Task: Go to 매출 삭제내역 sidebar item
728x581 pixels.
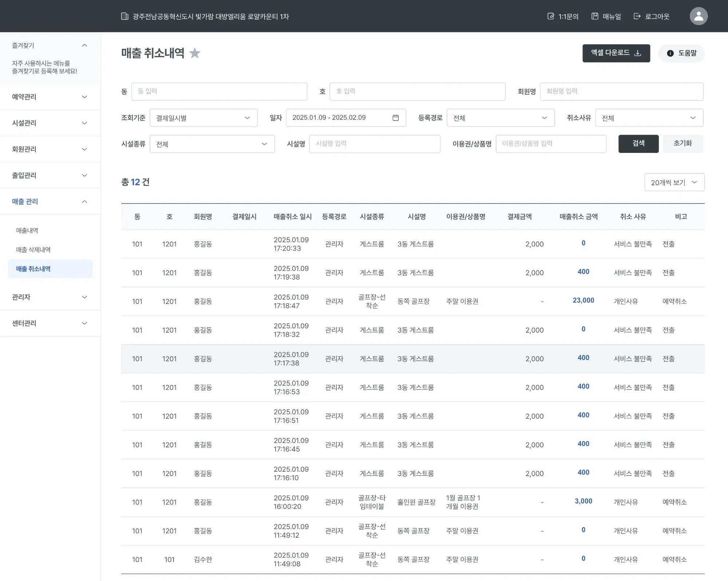Action: click(x=33, y=250)
